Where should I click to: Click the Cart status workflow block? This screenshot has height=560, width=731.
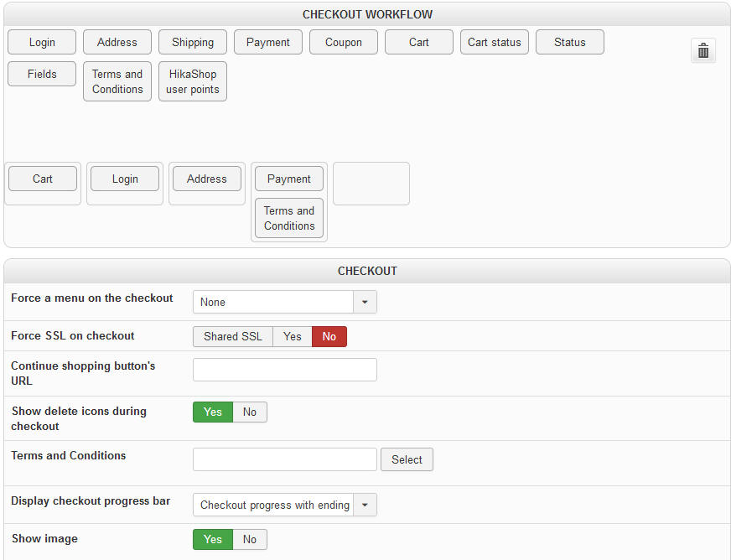[495, 42]
